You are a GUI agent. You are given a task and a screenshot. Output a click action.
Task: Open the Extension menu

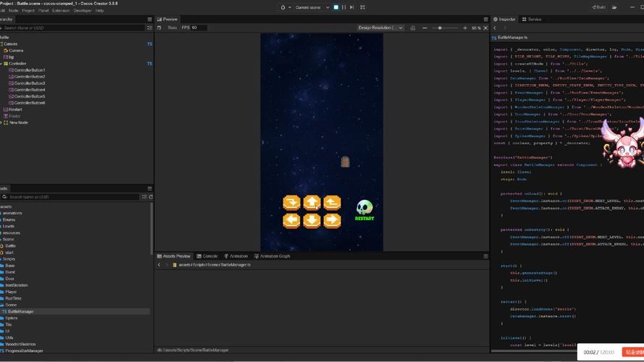pyautogui.click(x=61, y=11)
